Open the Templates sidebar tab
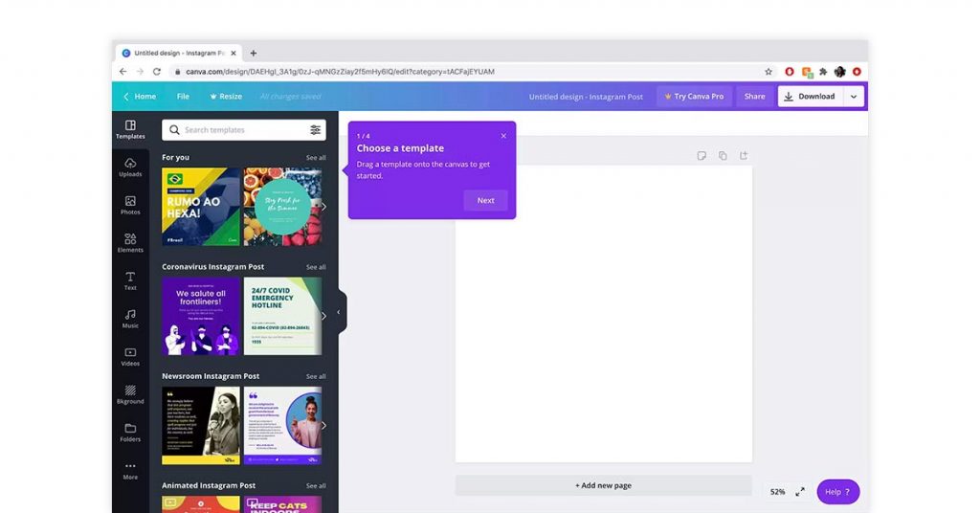Screen dimensions: 980x513 (130, 130)
